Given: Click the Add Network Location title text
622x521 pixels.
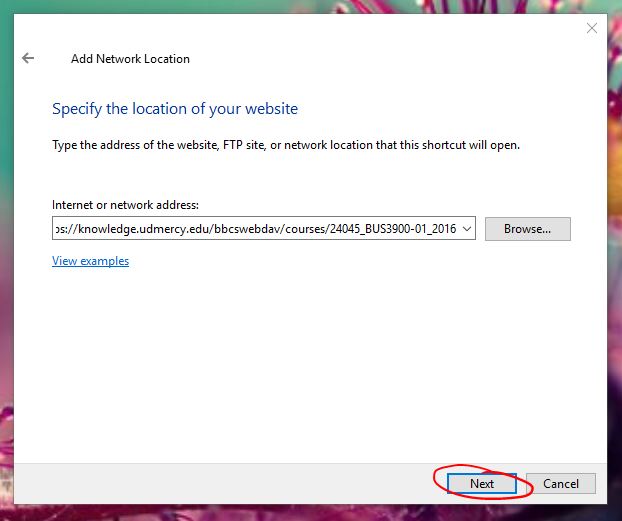Looking at the screenshot, I should tap(130, 59).
